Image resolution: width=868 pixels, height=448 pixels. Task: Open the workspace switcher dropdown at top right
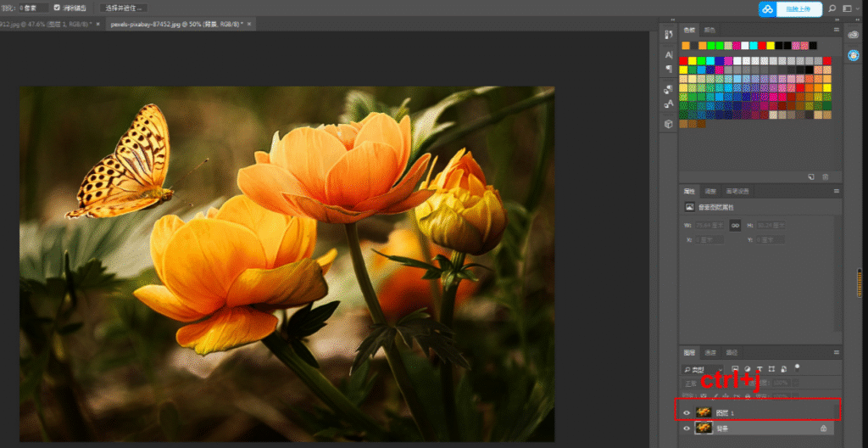pyautogui.click(x=849, y=8)
